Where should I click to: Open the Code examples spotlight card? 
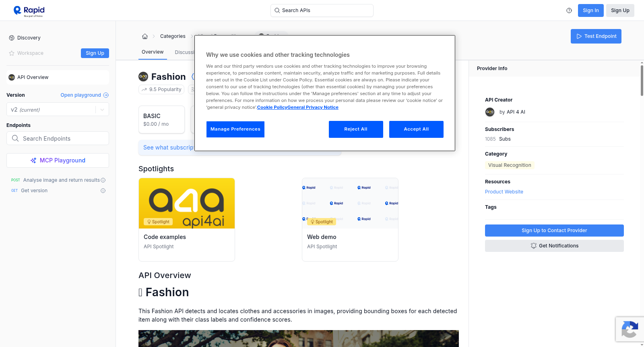tap(187, 220)
